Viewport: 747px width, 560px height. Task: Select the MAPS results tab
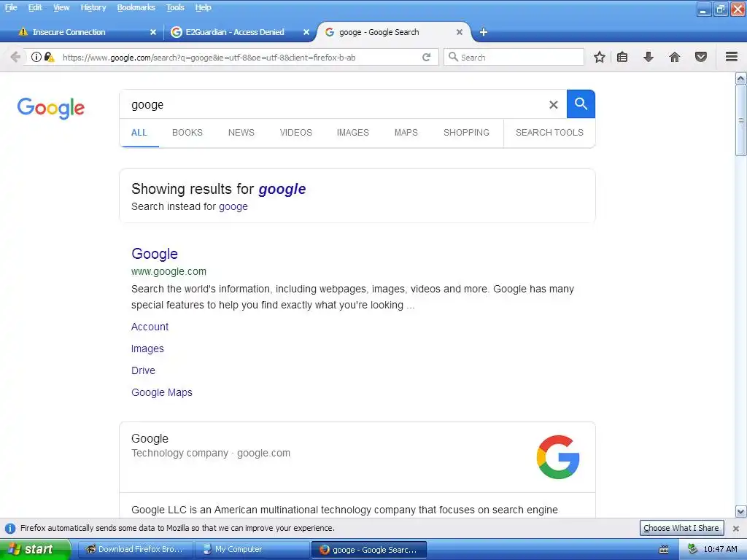tap(406, 133)
